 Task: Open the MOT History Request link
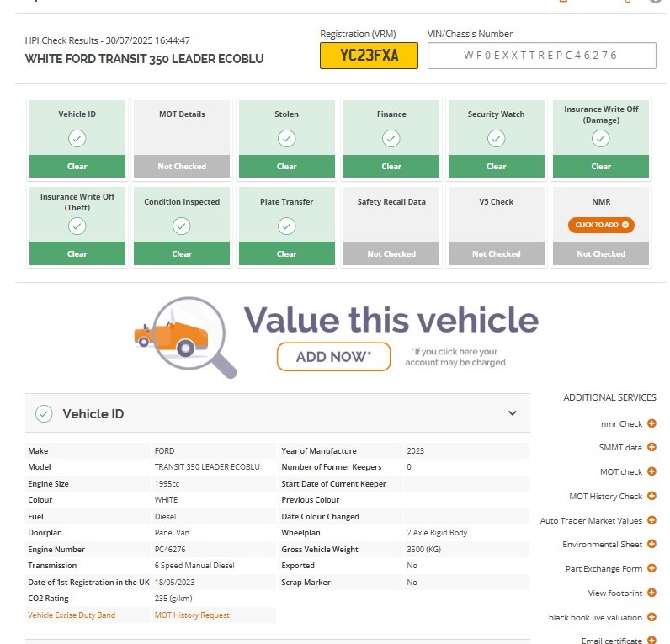click(192, 615)
